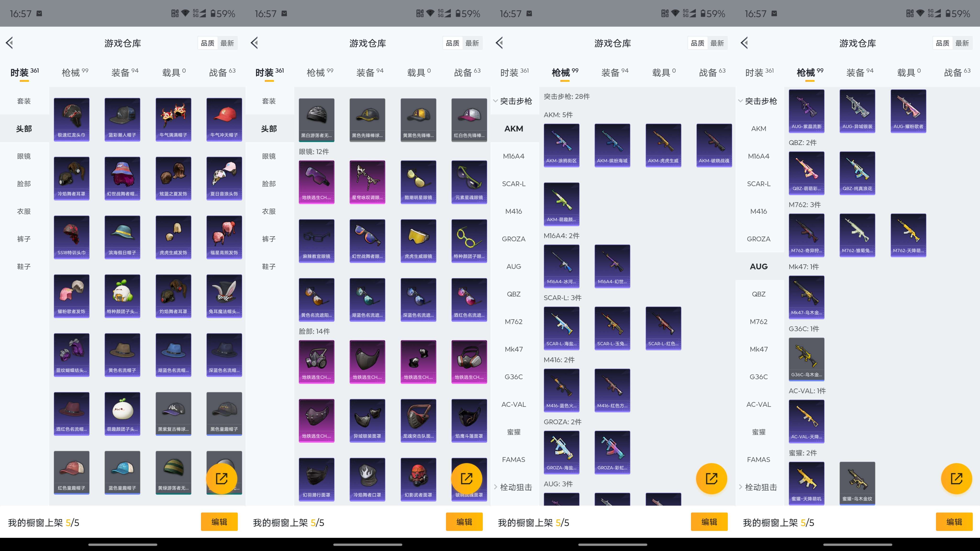
Task: Select the 虎虎生威眼镜 goggles
Action: [x=418, y=242]
